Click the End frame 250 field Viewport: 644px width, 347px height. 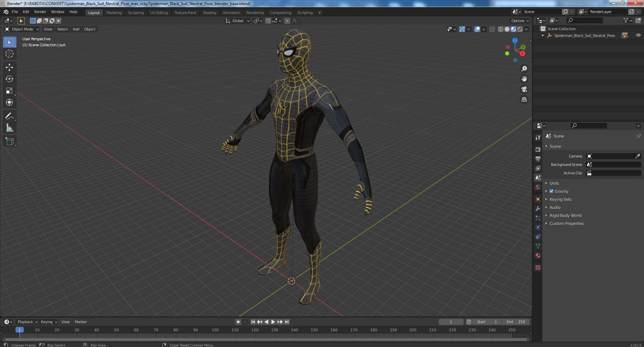516,322
